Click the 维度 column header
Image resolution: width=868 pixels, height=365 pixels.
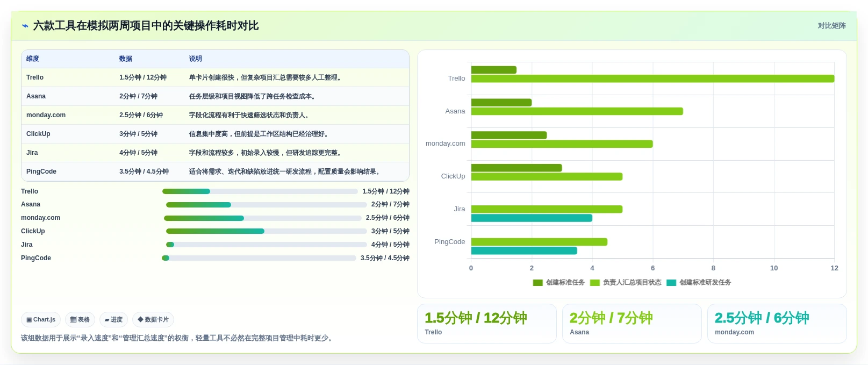point(33,59)
